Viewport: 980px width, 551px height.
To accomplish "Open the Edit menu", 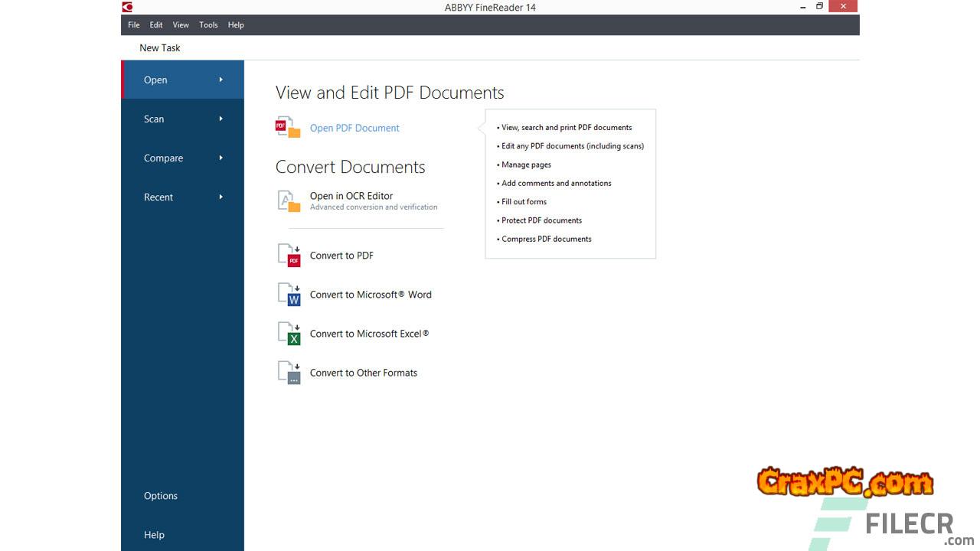I will tap(156, 24).
